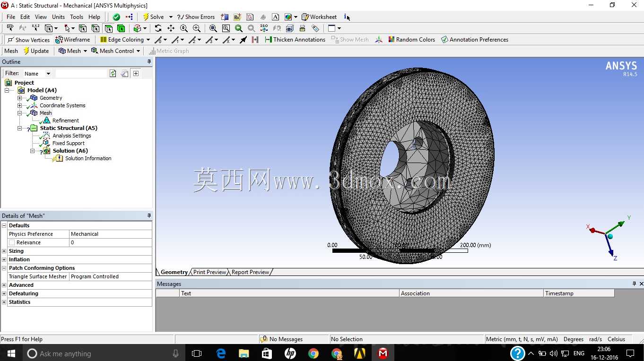Image resolution: width=644 pixels, height=361 pixels.
Task: Switch to the Print Preview tab
Action: (209, 272)
